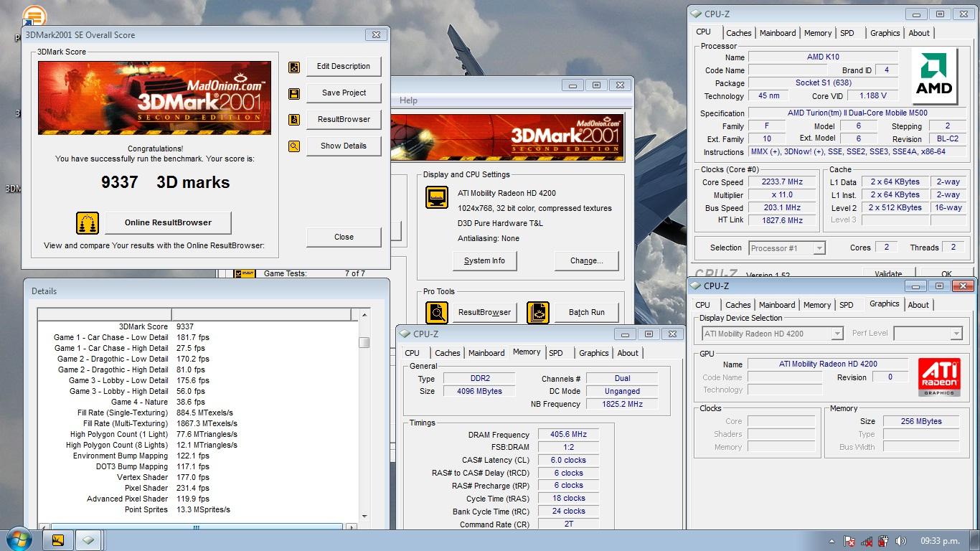Click the network signal tray icon
This screenshot has height=551, width=980.
click(x=867, y=541)
